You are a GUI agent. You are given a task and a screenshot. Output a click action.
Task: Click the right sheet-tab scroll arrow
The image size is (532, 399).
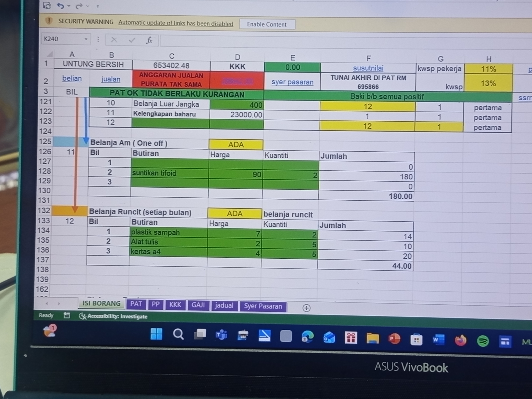(x=59, y=304)
